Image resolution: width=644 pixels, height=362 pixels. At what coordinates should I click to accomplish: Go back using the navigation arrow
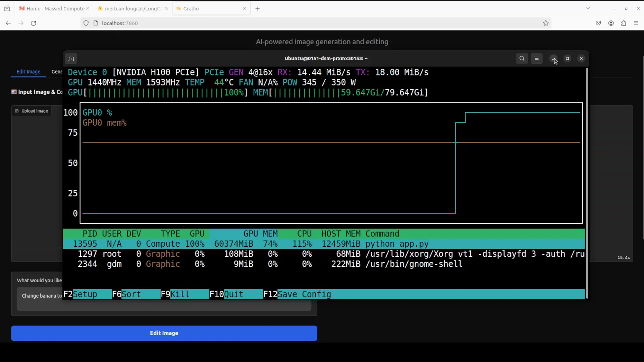point(8,23)
